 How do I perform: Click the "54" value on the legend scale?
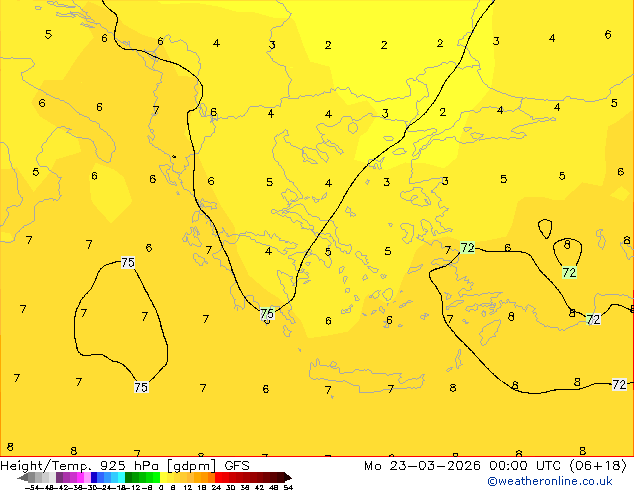click(288, 487)
